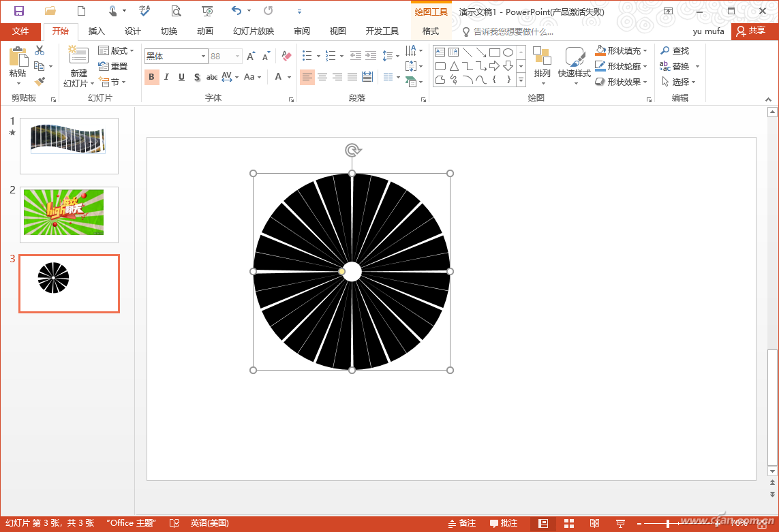This screenshot has height=532, width=779.
Task: Toggle Underline text formatting
Action: pos(181,77)
